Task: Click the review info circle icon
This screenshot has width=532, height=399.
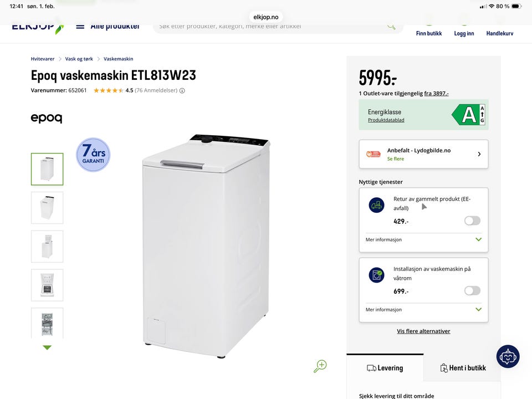Action: pos(182,90)
